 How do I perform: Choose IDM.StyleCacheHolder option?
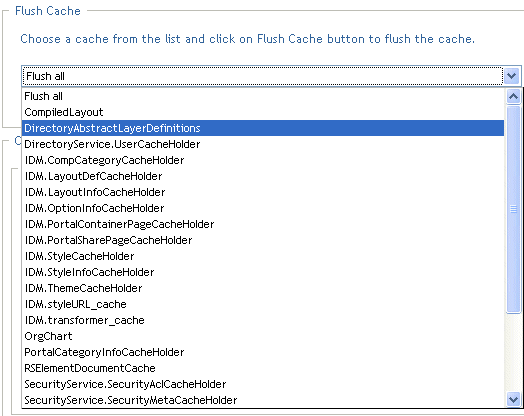263,256
